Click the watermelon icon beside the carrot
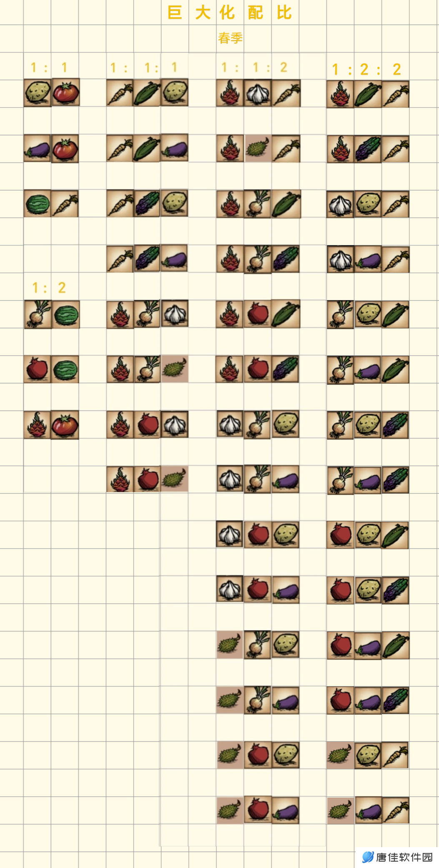The height and width of the screenshot is (868, 439). tap(38, 204)
